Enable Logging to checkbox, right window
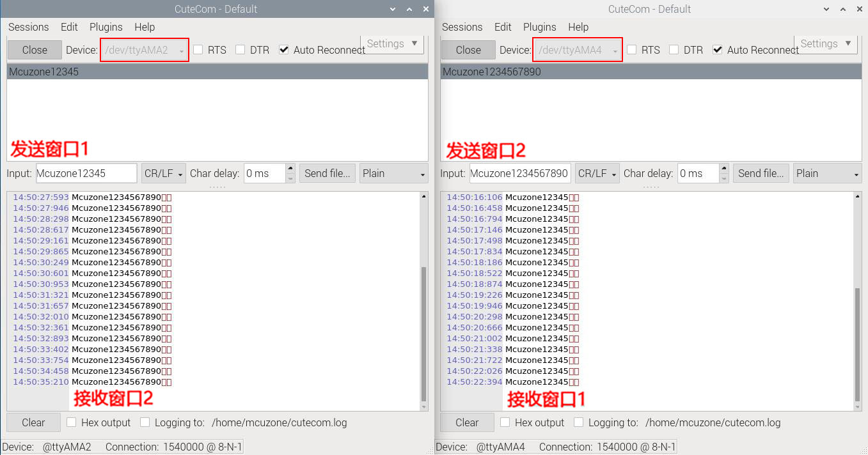This screenshot has height=455, width=868. pyautogui.click(x=578, y=422)
